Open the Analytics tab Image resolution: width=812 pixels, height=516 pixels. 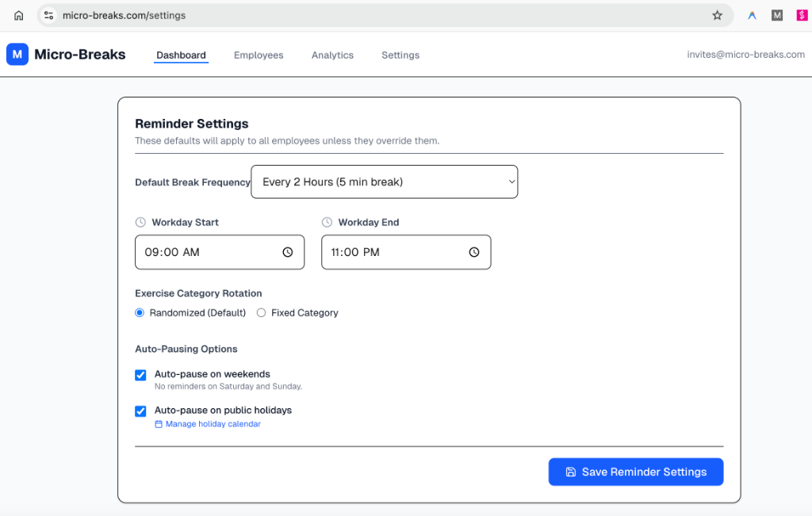tap(332, 55)
